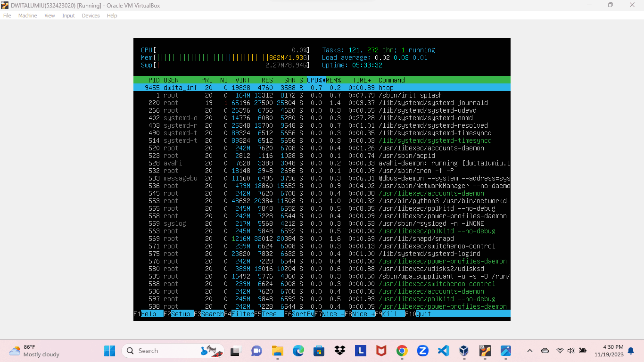Click the running VM taskbar icon
This screenshot has height=362, width=644.
(x=485, y=351)
